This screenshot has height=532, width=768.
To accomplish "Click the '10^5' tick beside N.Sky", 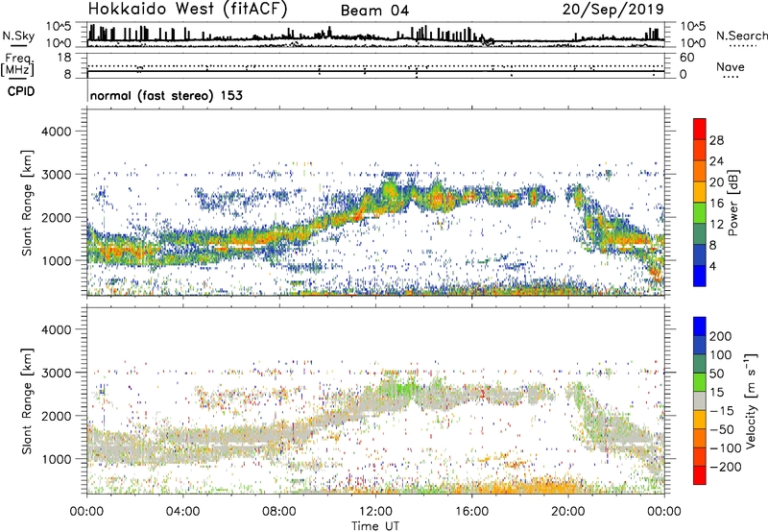I will tap(59, 27).
